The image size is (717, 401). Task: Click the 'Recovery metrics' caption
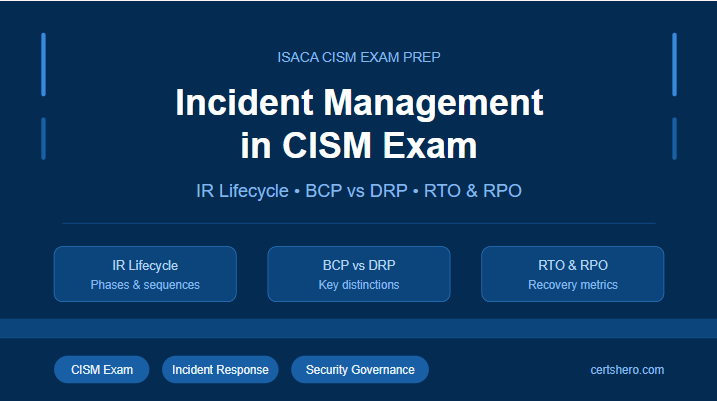pyautogui.click(x=572, y=285)
